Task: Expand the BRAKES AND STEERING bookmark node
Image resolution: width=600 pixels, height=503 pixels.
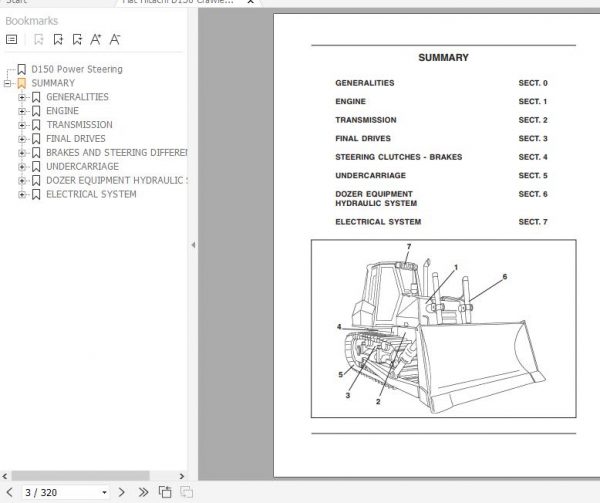Action: tap(22, 153)
